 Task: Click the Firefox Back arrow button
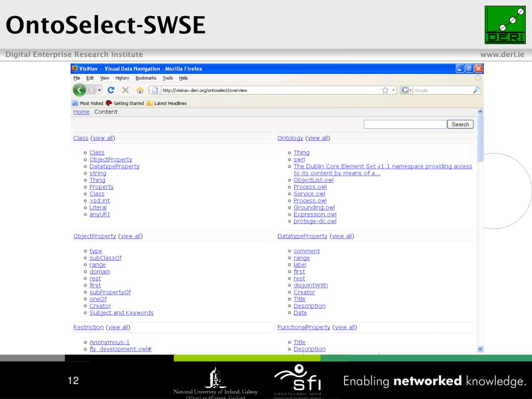(x=79, y=90)
